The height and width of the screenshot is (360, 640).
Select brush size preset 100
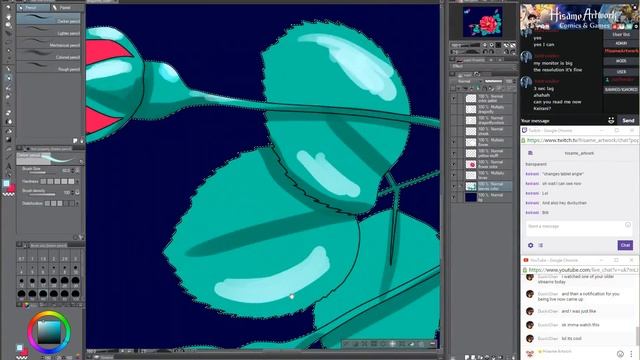[x=76, y=295]
